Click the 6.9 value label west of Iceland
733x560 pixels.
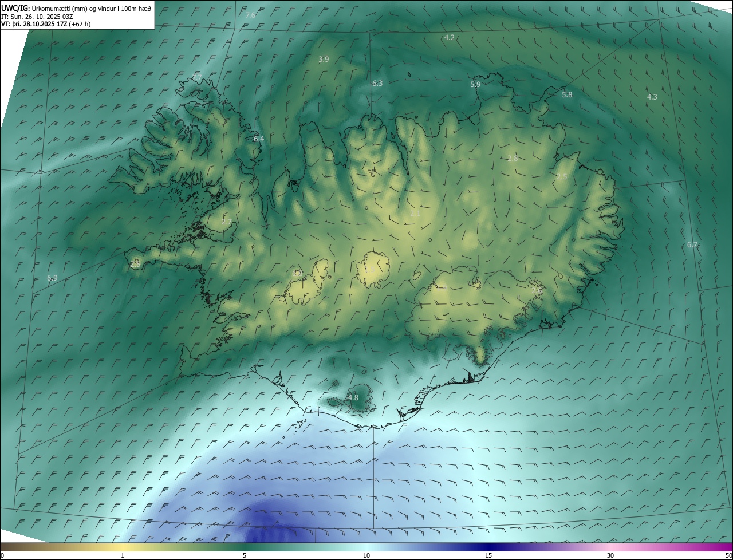point(52,278)
